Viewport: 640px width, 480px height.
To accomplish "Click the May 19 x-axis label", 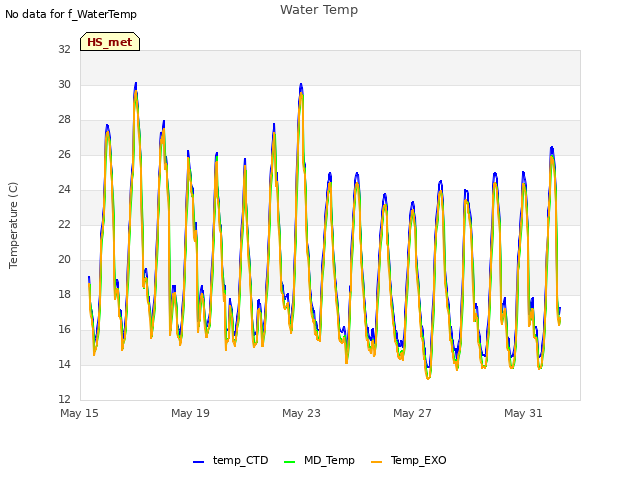I will pyautogui.click(x=190, y=413).
